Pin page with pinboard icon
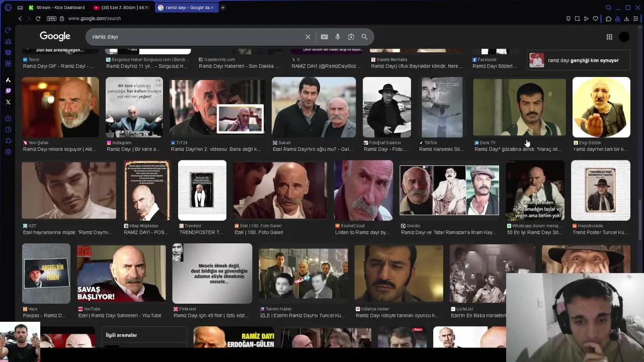Screen dimensions: 644x362 point(568,19)
